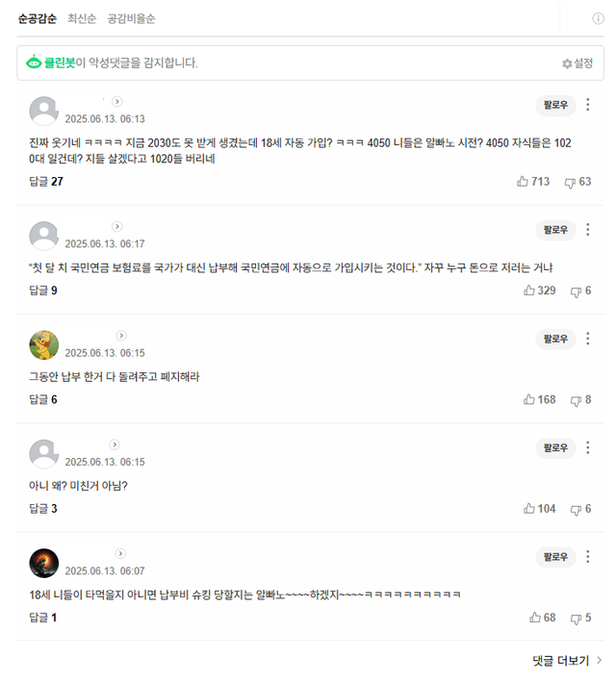This screenshot has width=616, height=682.
Task: Open the dark profile avatar of the last commenter
Action: [x=44, y=563]
